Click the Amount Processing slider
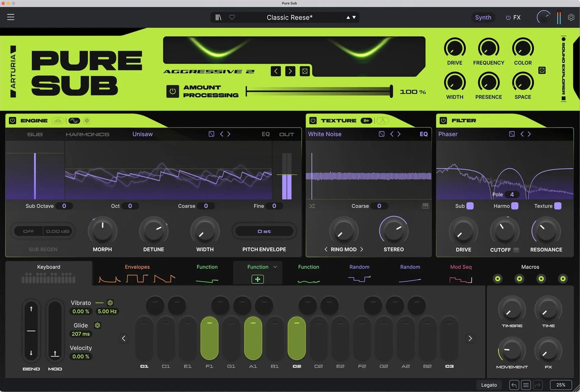The height and width of the screenshot is (392, 580). (x=319, y=91)
